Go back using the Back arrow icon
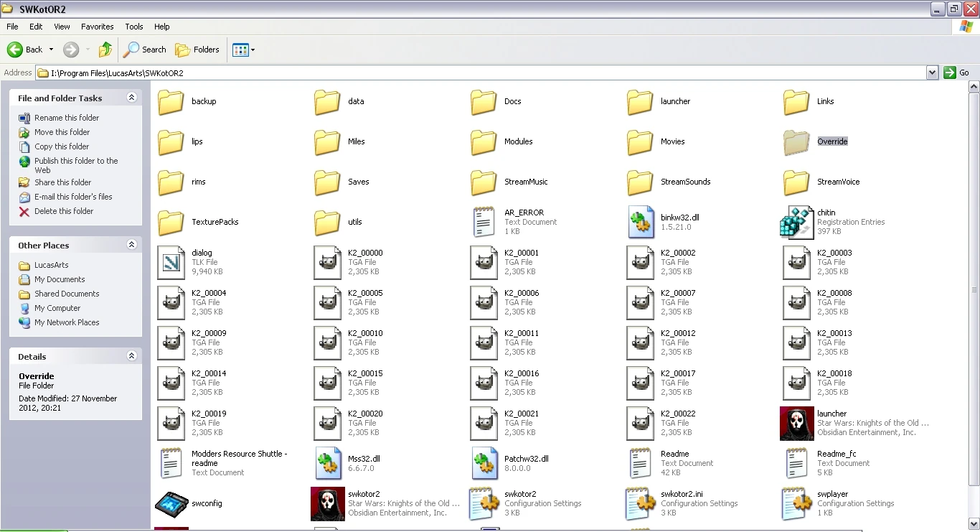This screenshot has height=532, width=980. (15, 50)
